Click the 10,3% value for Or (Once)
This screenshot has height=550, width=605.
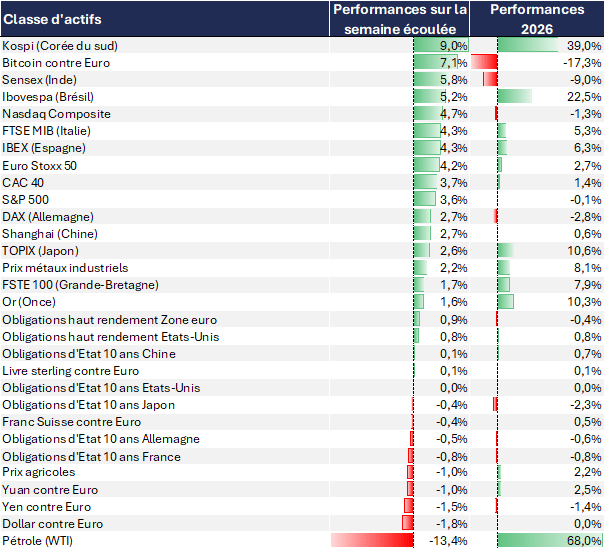point(584,301)
